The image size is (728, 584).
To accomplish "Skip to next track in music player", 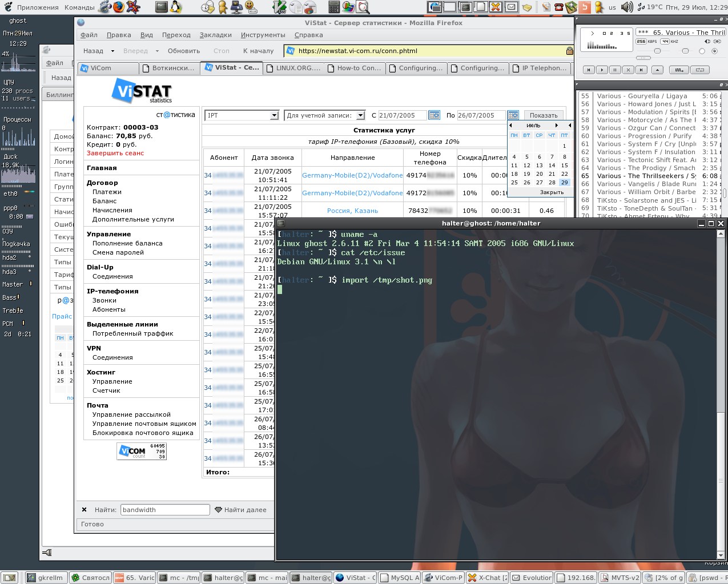I will coord(641,70).
